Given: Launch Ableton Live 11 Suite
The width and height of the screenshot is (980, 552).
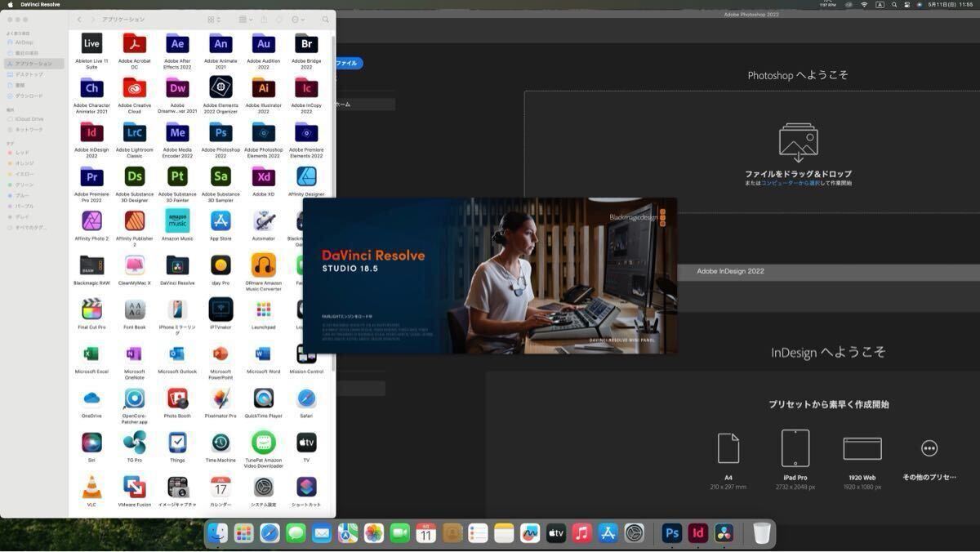Looking at the screenshot, I should click(x=91, y=44).
